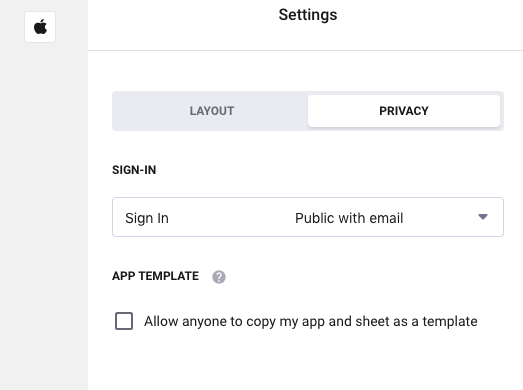Select the PRIVACY tab
The width and height of the screenshot is (523, 390).
[x=404, y=111]
